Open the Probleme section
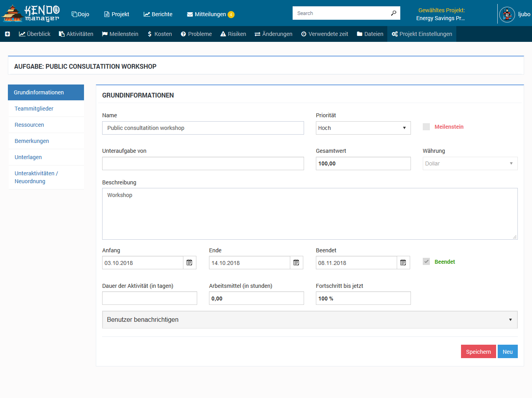The width and height of the screenshot is (532, 398). pos(196,34)
